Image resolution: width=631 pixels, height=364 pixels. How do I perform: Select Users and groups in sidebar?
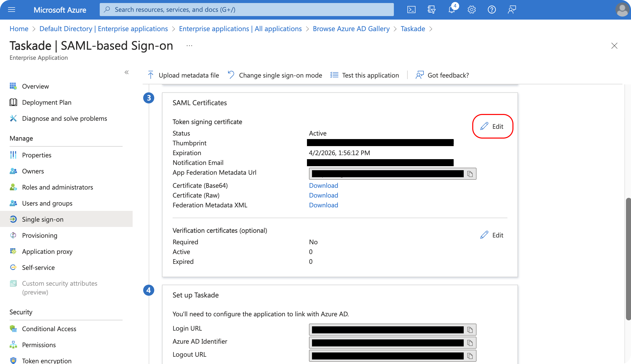tap(47, 203)
